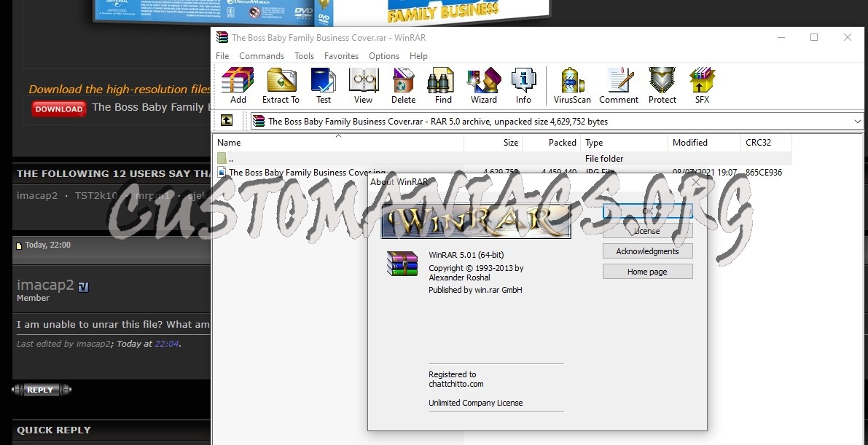This screenshot has height=445, width=868.
Task: Sort by the Modified column header
Action: click(704, 142)
